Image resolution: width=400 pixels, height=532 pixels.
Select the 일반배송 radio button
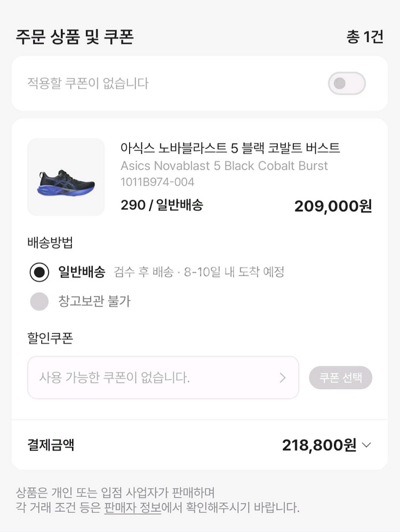click(39, 272)
